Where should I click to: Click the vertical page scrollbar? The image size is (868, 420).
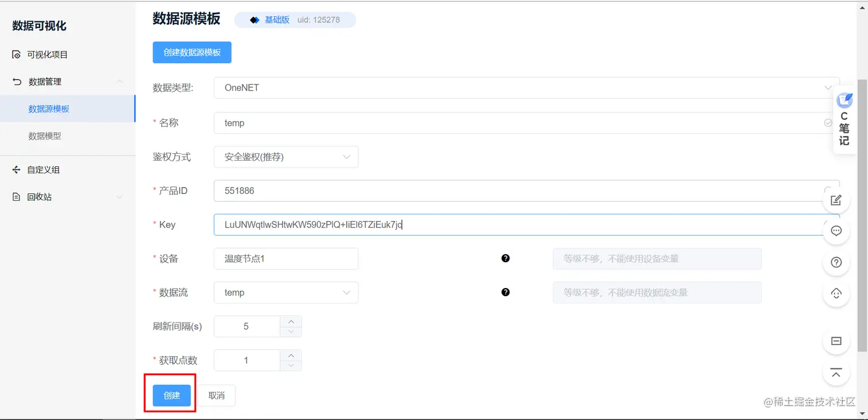point(862,215)
